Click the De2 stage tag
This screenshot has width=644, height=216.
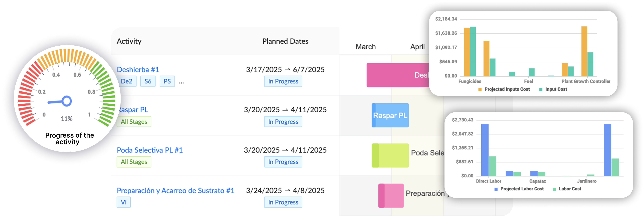pos(127,81)
